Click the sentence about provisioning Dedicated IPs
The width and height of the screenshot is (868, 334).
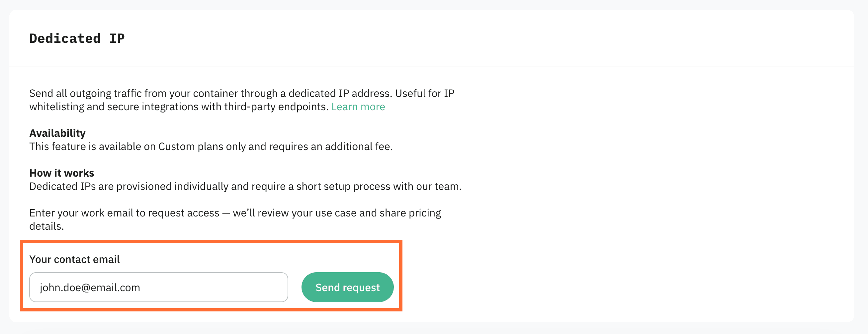[x=245, y=186]
